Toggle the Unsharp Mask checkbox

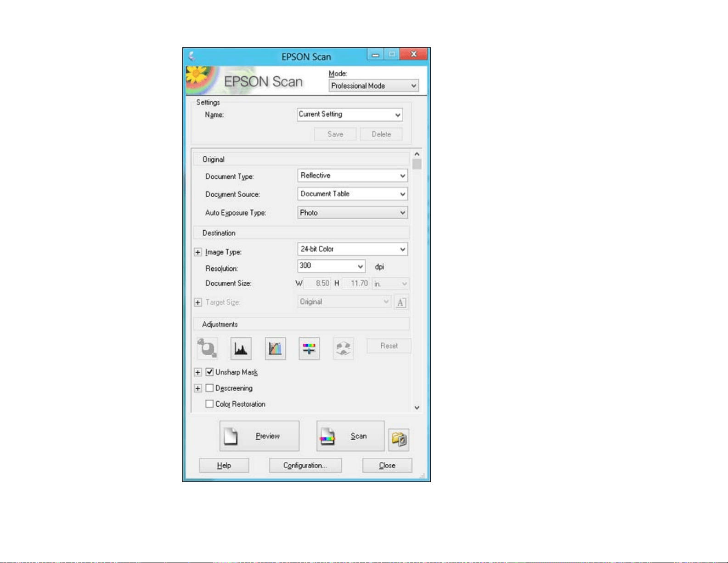pos(209,372)
